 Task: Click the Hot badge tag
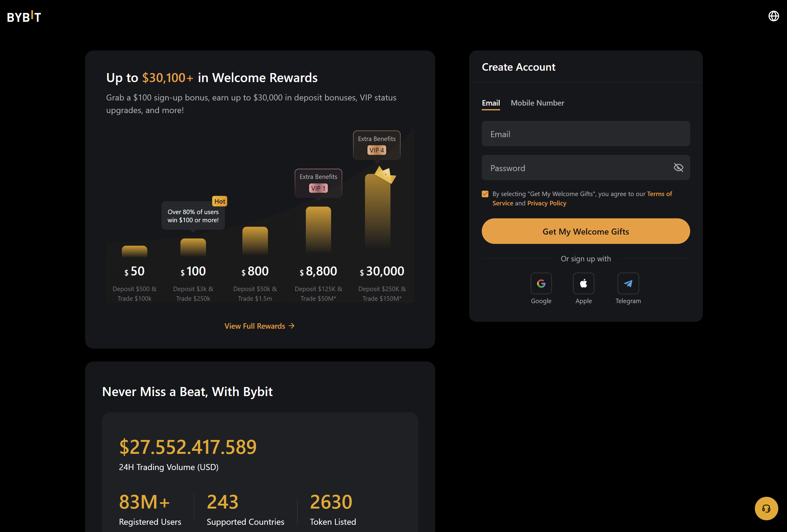click(x=220, y=201)
